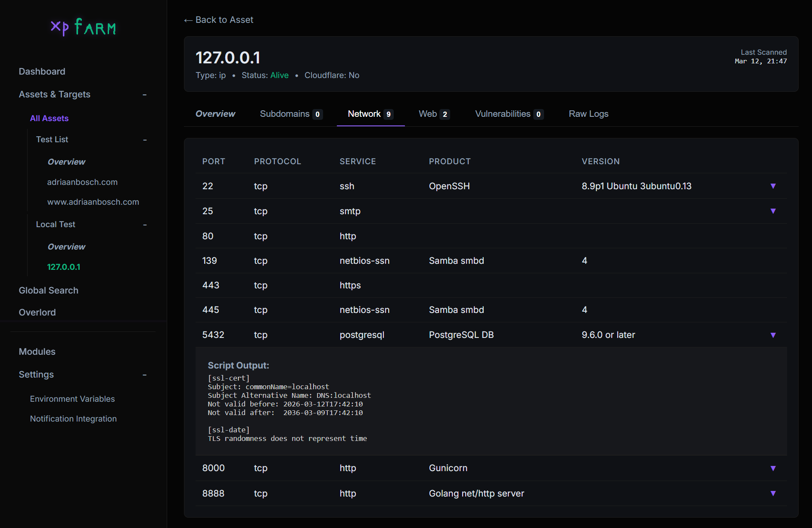This screenshot has width=812, height=528.
Task: Collapse the Test List group
Action: click(145, 140)
